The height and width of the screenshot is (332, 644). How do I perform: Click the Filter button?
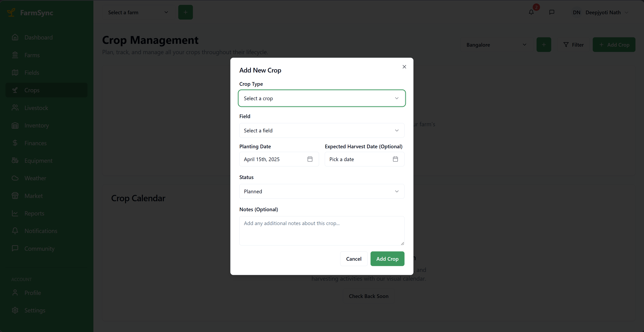pyautogui.click(x=573, y=45)
